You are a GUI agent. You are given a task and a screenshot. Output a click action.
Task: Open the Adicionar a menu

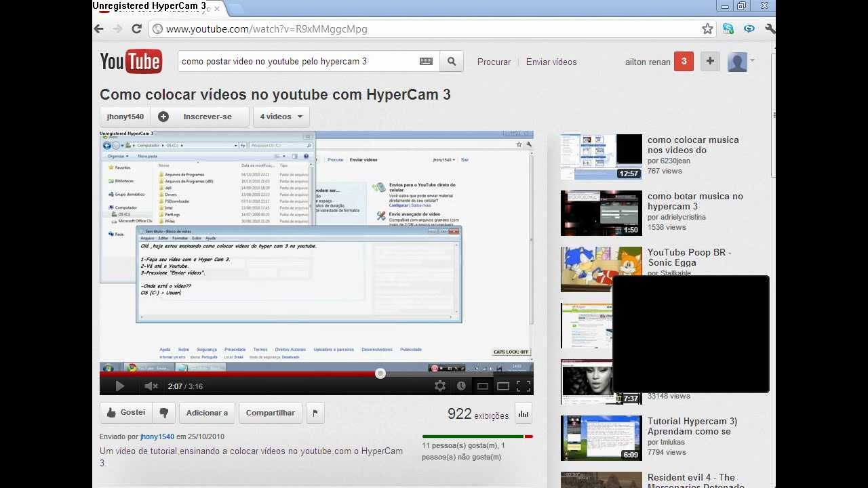point(207,413)
